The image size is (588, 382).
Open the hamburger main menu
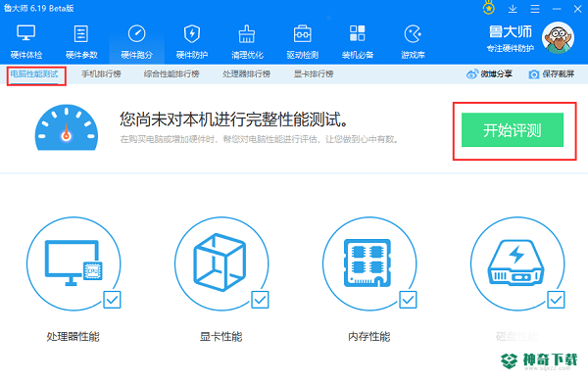click(x=535, y=9)
